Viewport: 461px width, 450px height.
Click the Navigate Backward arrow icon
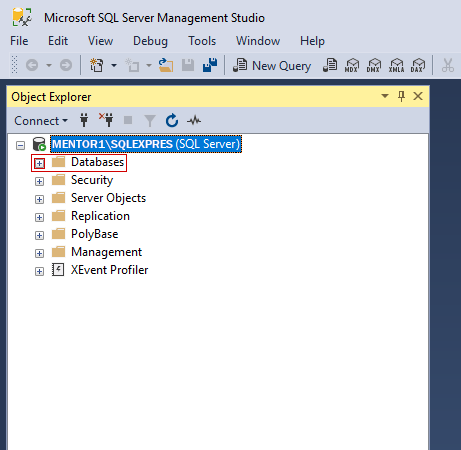pyautogui.click(x=32, y=65)
